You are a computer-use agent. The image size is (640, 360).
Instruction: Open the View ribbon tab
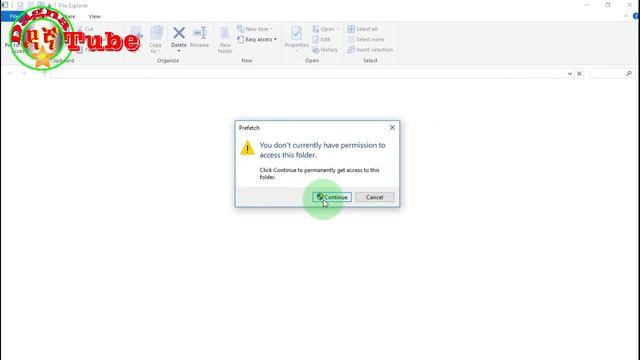(94, 16)
